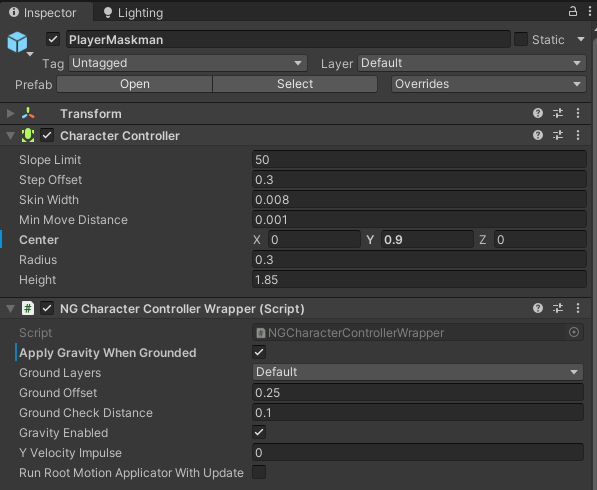597x490 pixels.
Task: Click the Min Move Distance field
Action: (419, 220)
